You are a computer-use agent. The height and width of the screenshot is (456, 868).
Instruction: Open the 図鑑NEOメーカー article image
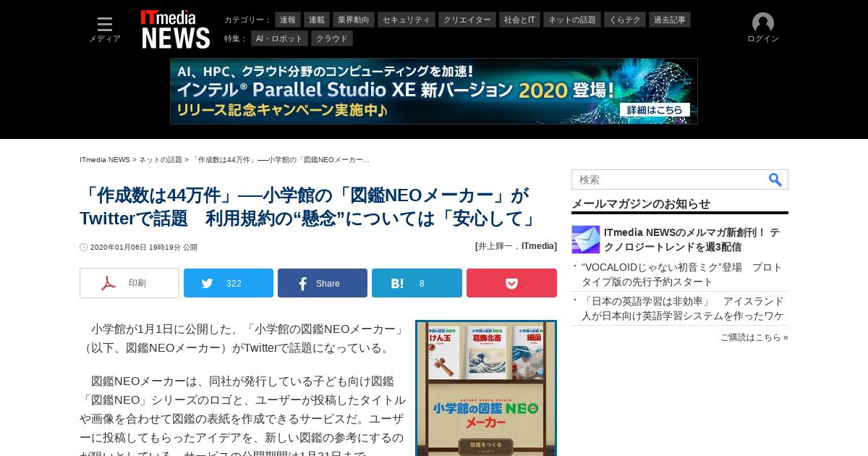tap(486, 388)
